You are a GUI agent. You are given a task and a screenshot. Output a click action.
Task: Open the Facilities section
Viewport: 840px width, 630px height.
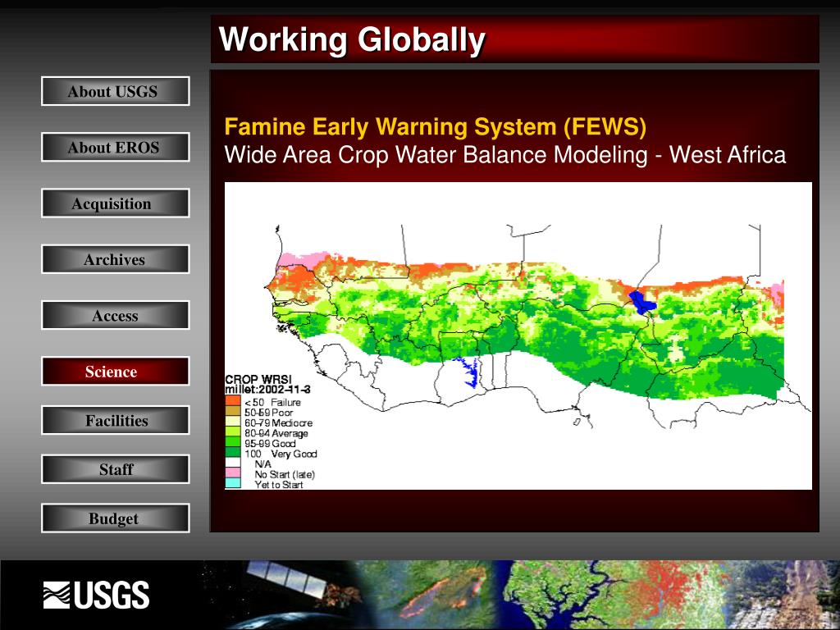(x=115, y=420)
